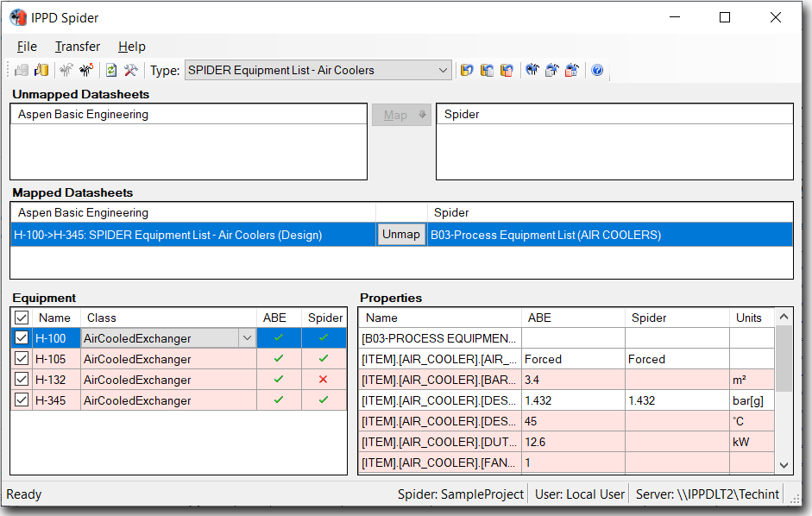This screenshot has width=812, height=516.
Task: Click the Unmap button
Action: (401, 235)
